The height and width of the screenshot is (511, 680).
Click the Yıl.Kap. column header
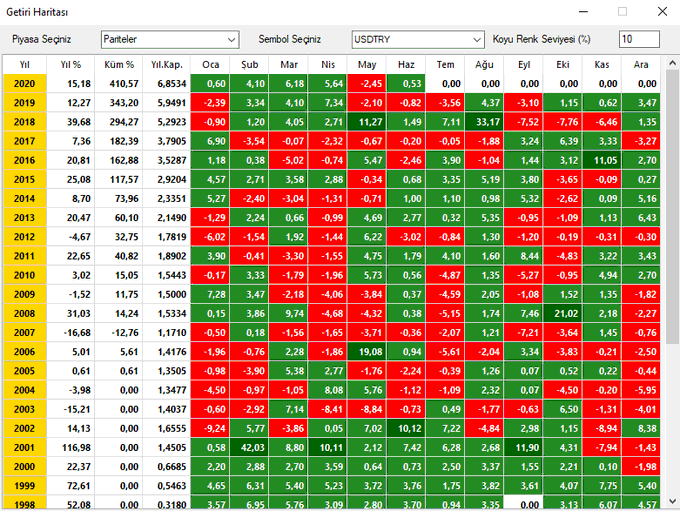point(167,65)
